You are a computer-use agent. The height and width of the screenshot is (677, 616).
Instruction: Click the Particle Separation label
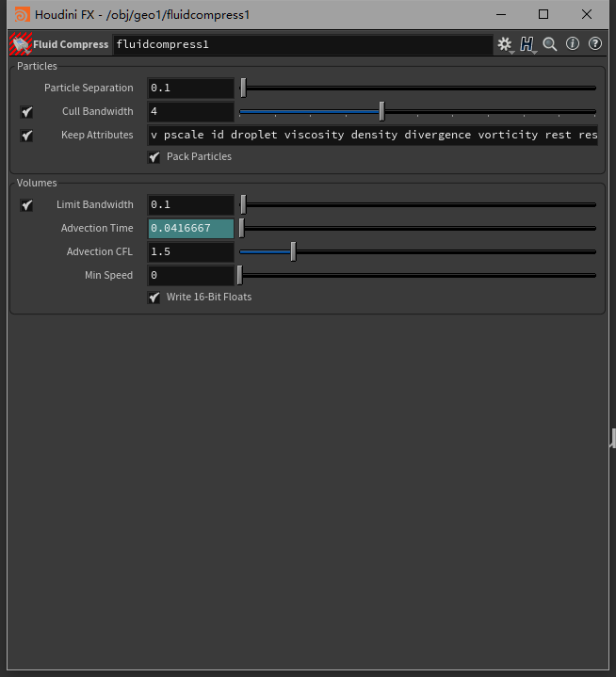point(89,88)
